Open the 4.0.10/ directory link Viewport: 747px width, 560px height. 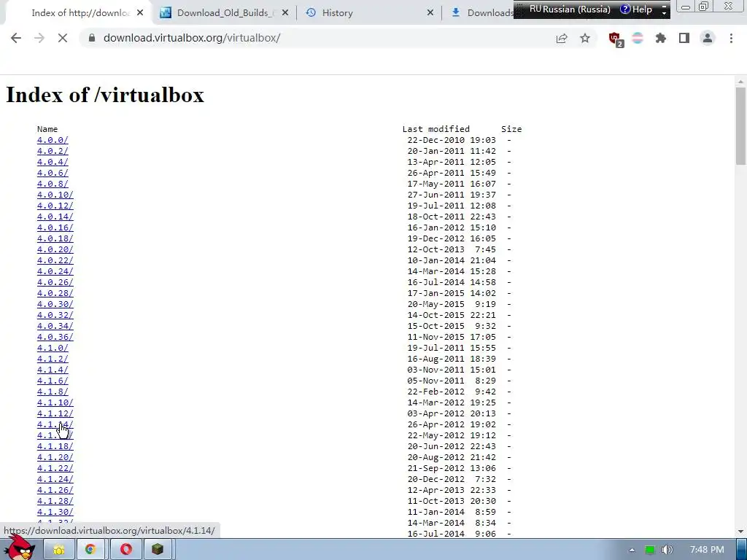[55, 195]
